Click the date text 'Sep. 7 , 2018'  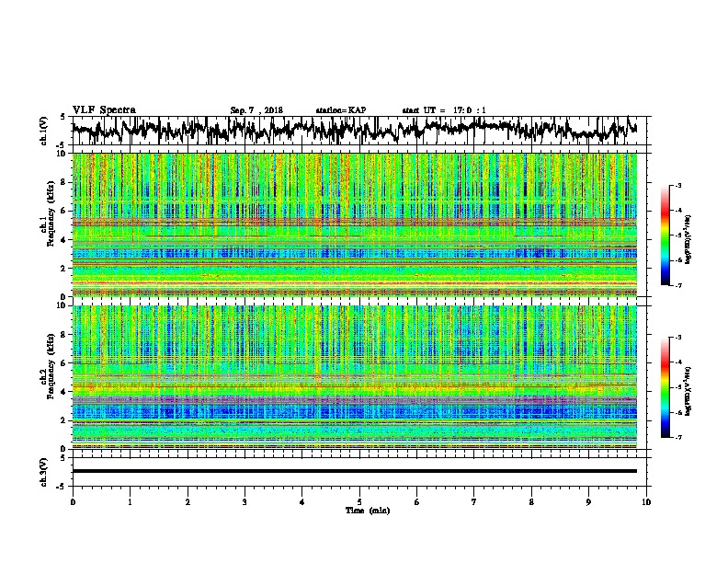click(256, 110)
